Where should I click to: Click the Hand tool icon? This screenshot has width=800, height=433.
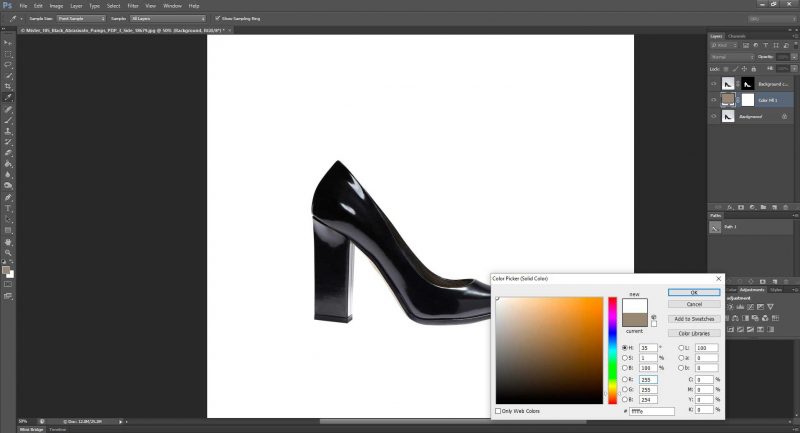click(8, 241)
